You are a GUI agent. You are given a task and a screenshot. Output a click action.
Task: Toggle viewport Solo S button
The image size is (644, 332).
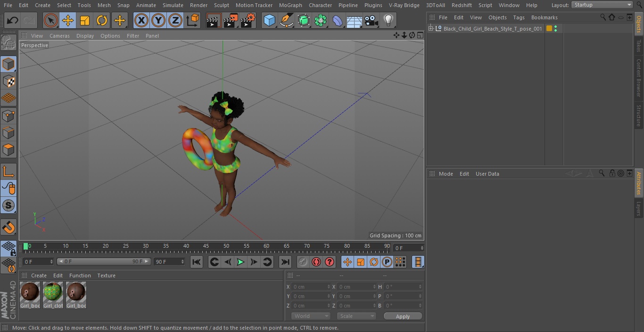[8, 205]
